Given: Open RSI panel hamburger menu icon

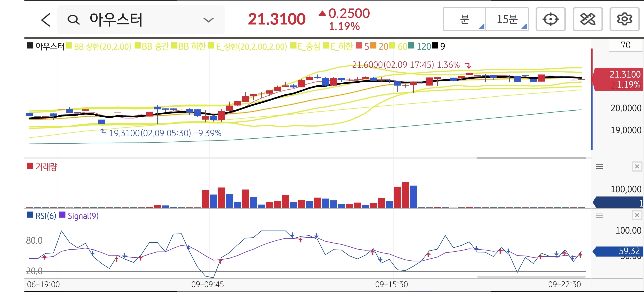Looking at the screenshot, I should tap(599, 215).
